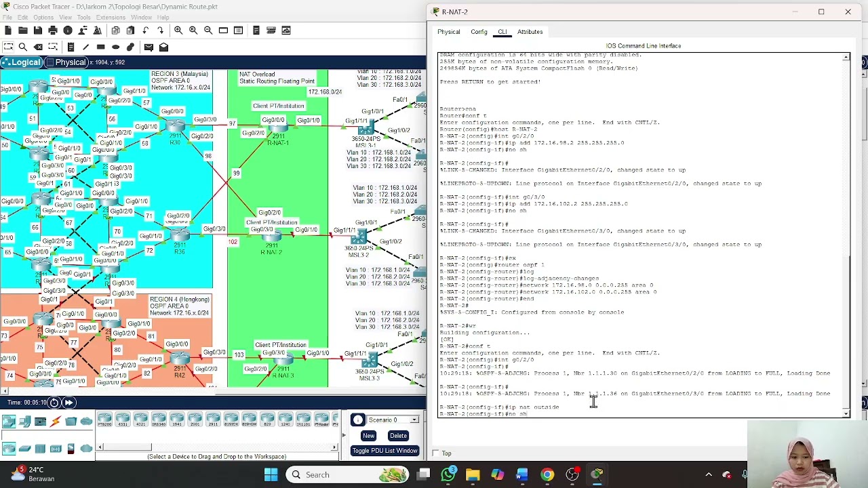Screen dimensions: 868x488
Task: Switch to the Physical workspace view
Action: point(66,62)
